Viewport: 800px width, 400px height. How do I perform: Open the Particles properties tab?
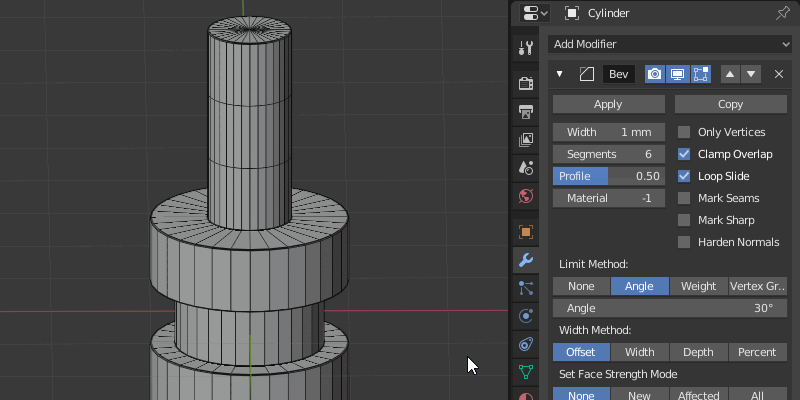click(526, 288)
